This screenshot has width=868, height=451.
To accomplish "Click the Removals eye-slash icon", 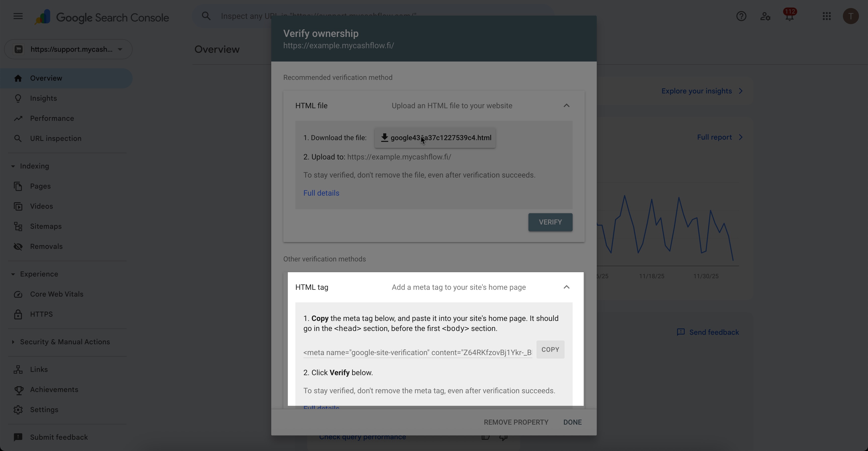I will coord(18,247).
